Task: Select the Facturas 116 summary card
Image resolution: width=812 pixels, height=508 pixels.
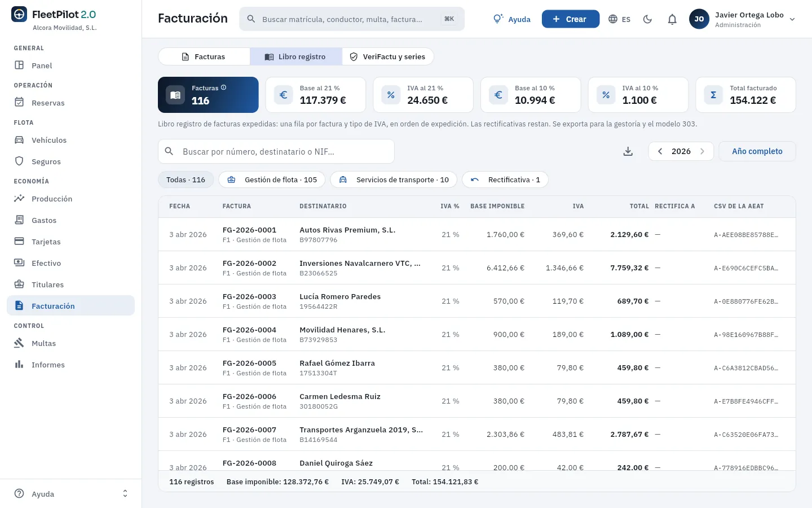Action: [x=208, y=95]
